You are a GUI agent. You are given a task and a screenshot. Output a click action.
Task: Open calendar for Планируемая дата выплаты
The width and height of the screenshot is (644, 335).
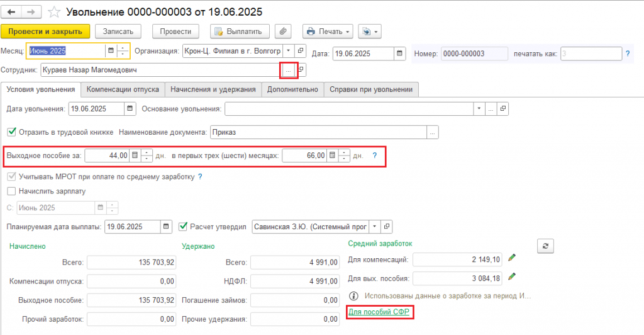(x=166, y=226)
